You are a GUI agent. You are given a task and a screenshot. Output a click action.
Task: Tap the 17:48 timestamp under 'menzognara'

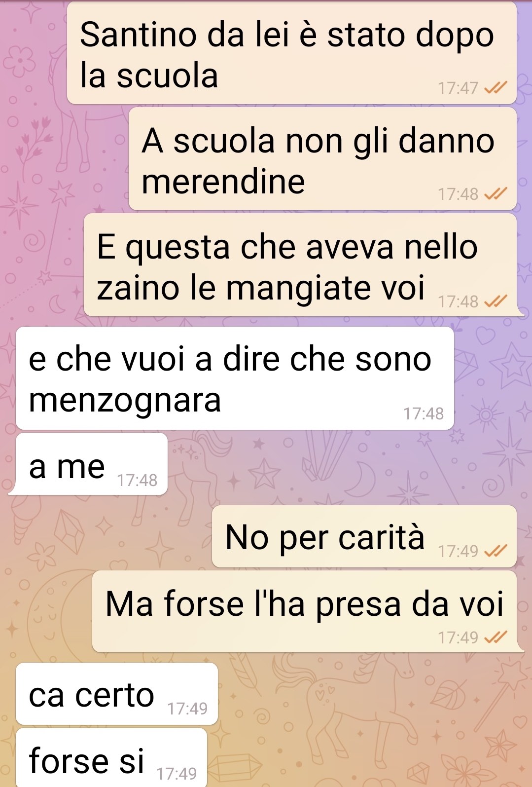(x=424, y=413)
